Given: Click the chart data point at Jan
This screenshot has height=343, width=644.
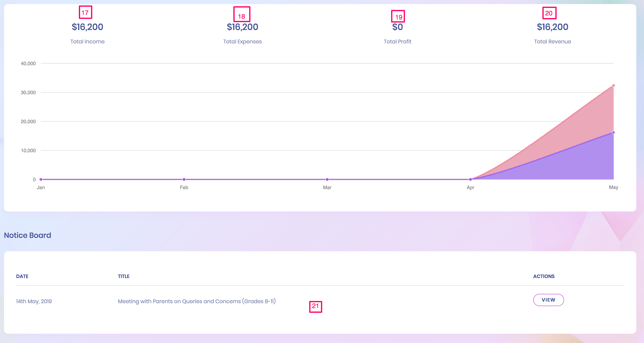Looking at the screenshot, I should click(x=41, y=179).
